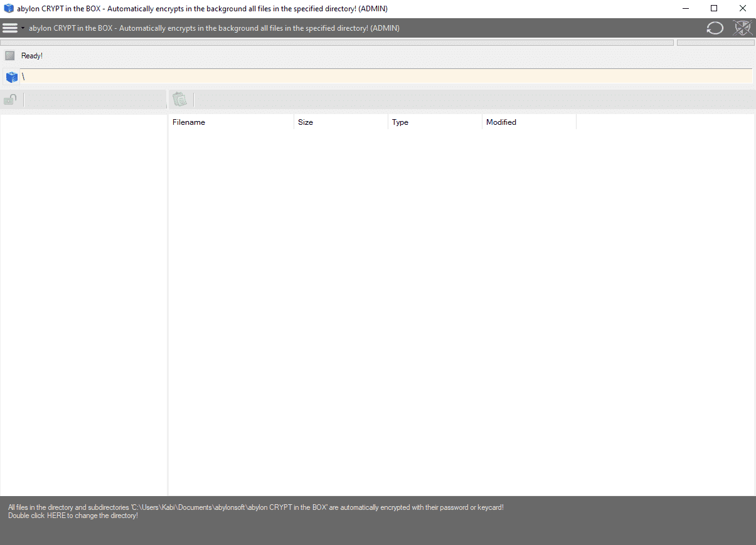Click the open padlock toolbar icon
756x545 pixels.
[x=10, y=100]
